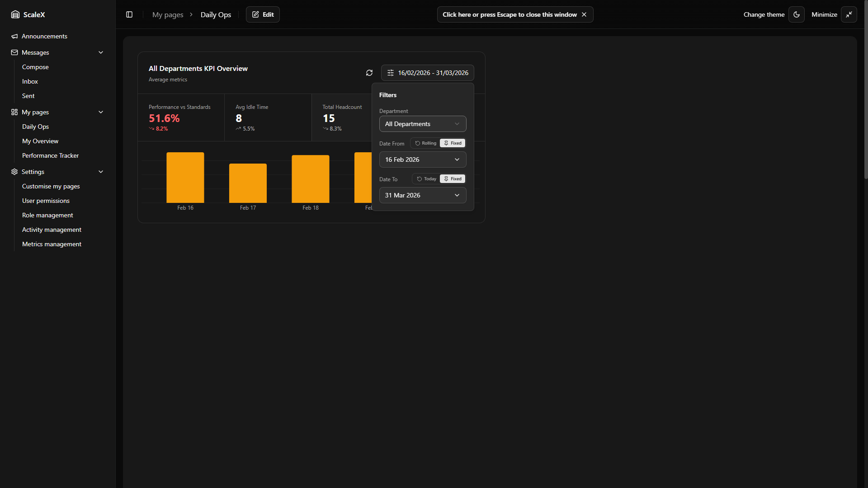868x488 pixels.
Task: Open the All Departments dropdown
Action: (422, 124)
